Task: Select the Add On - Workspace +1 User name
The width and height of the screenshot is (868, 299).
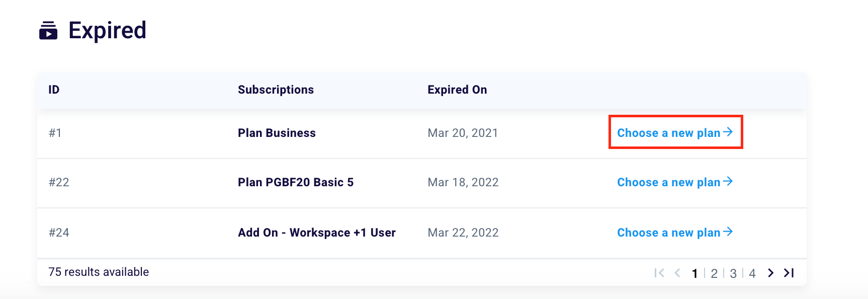Action: click(x=317, y=233)
